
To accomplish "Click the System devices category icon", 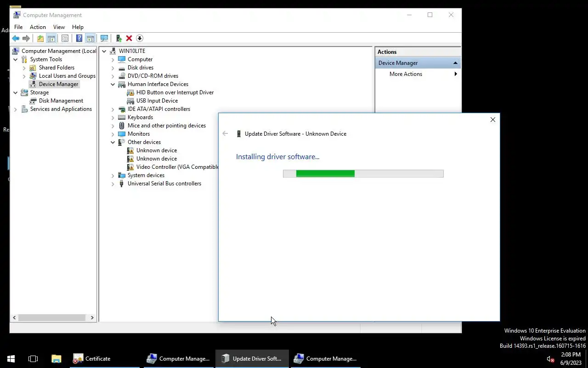I will (122, 175).
